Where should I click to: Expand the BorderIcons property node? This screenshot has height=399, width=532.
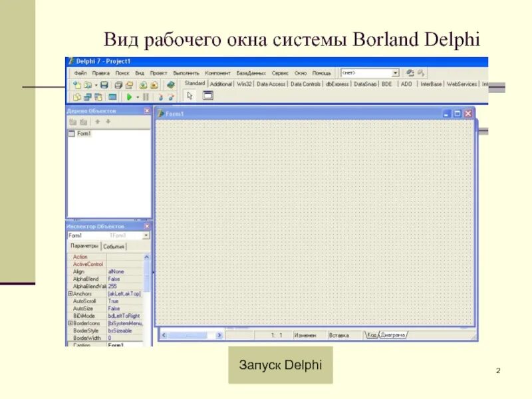(x=70, y=323)
